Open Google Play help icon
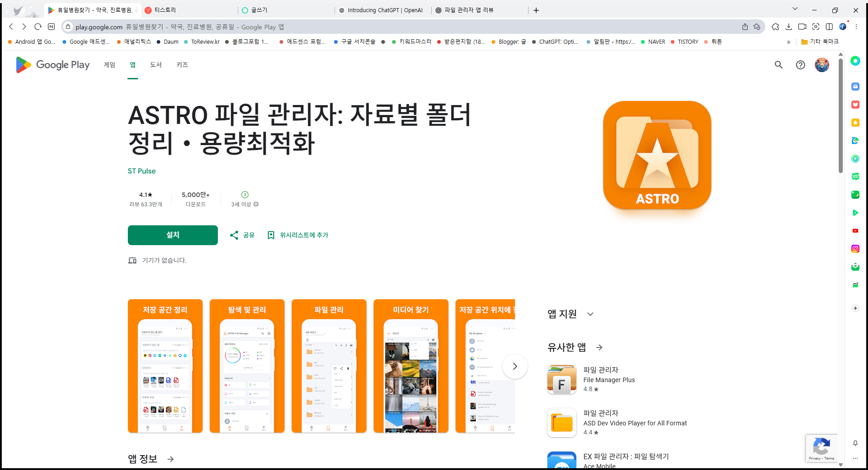 coord(800,65)
